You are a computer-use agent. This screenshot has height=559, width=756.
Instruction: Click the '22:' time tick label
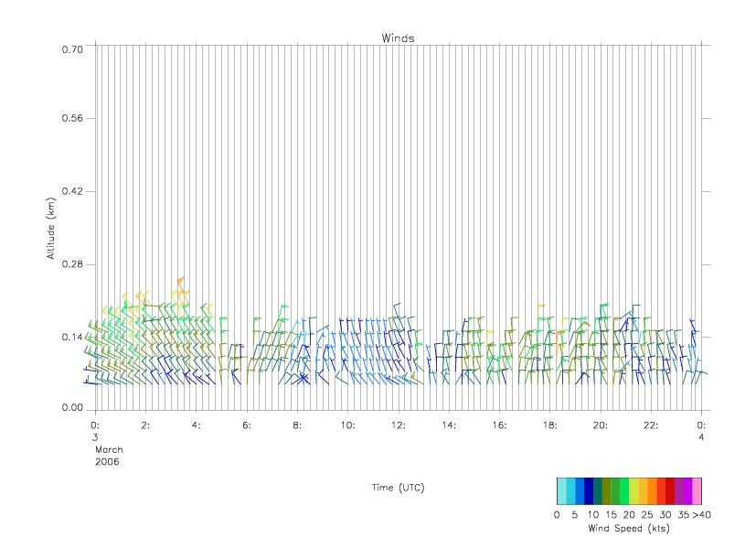651,425
